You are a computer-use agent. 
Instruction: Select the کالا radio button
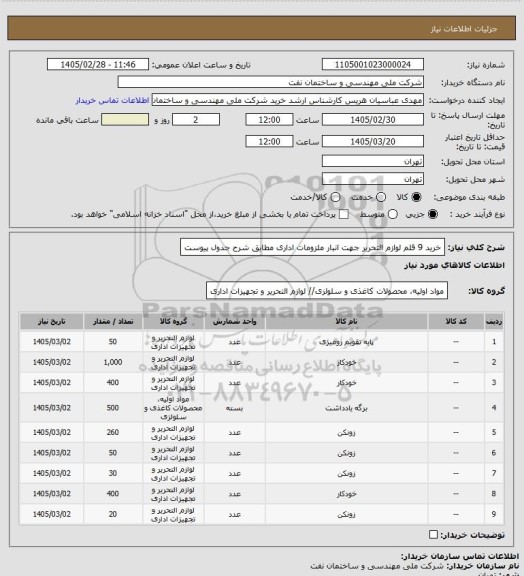[416, 197]
